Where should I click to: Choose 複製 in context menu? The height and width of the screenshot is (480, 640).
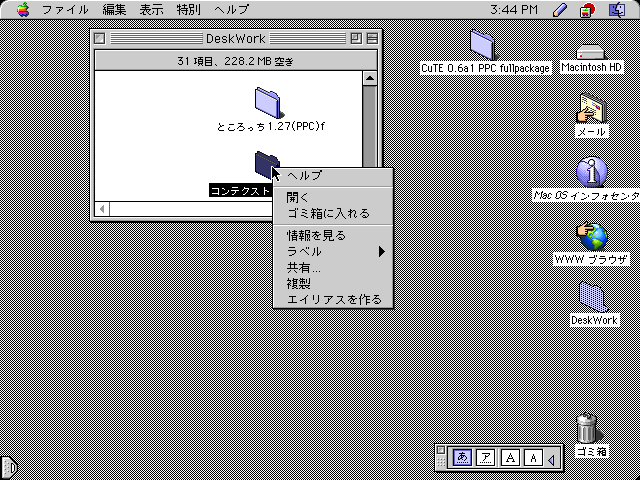pos(333,283)
